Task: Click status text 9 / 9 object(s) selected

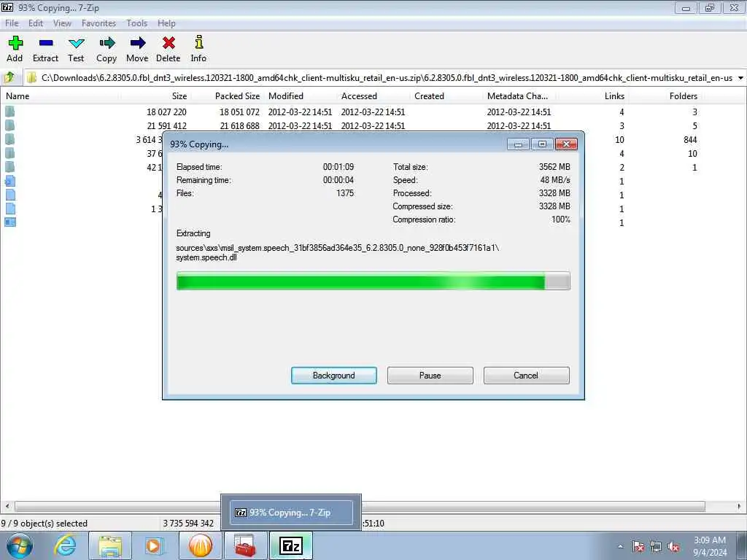Action: (44, 524)
